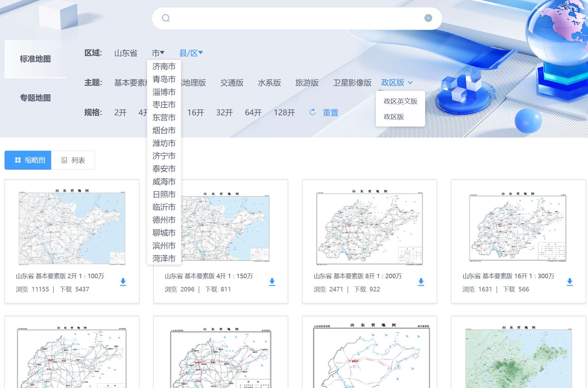Open the 标准地图 tab

(35, 59)
